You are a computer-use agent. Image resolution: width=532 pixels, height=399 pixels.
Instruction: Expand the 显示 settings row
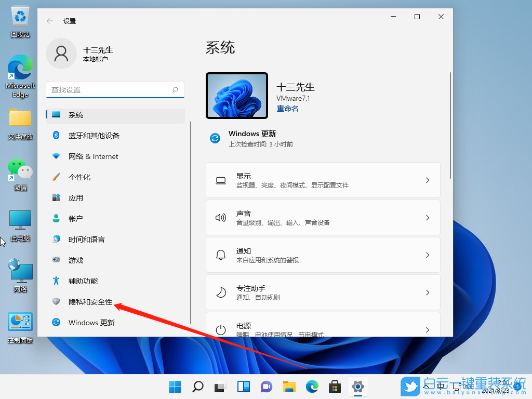(x=323, y=180)
